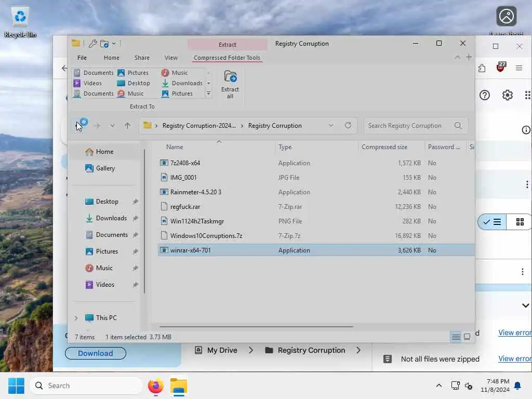Show hidden system tray icons chevron
Screen dimensions: 532x399
click(438, 385)
